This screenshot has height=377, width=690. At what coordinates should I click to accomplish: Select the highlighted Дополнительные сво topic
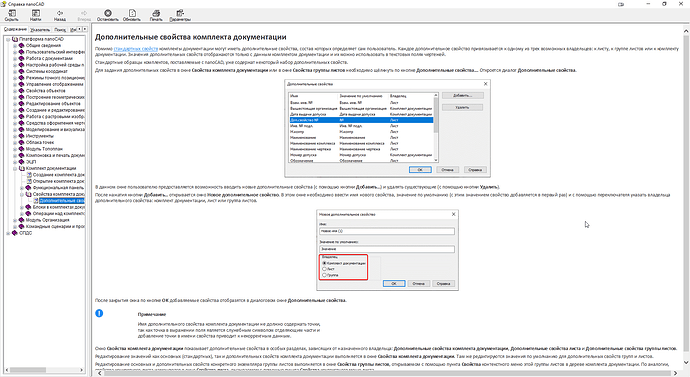(x=62, y=201)
